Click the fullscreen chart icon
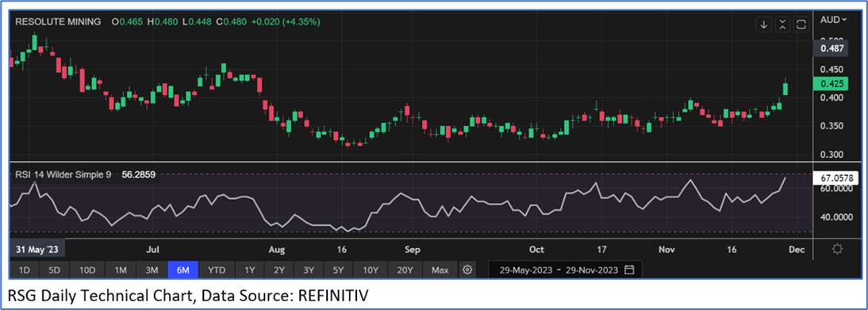Viewport: 868px width, 310px height. [x=801, y=25]
